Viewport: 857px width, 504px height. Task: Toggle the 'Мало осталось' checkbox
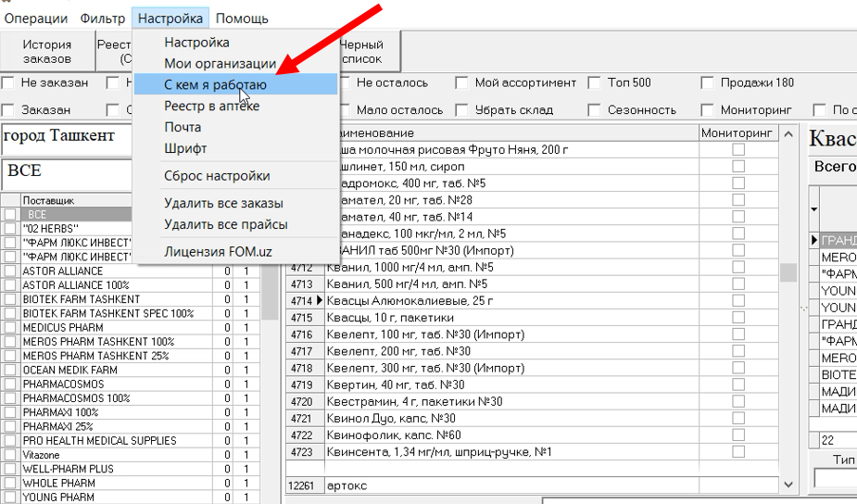[x=345, y=110]
